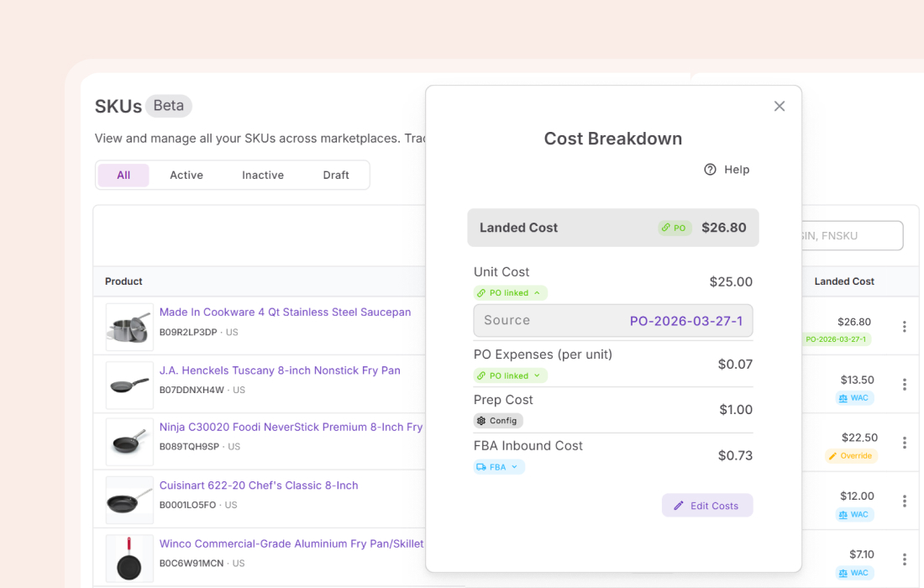Click the ASIN, FNSKU search field
Image resolution: width=924 pixels, height=588 pixels.
coord(853,236)
